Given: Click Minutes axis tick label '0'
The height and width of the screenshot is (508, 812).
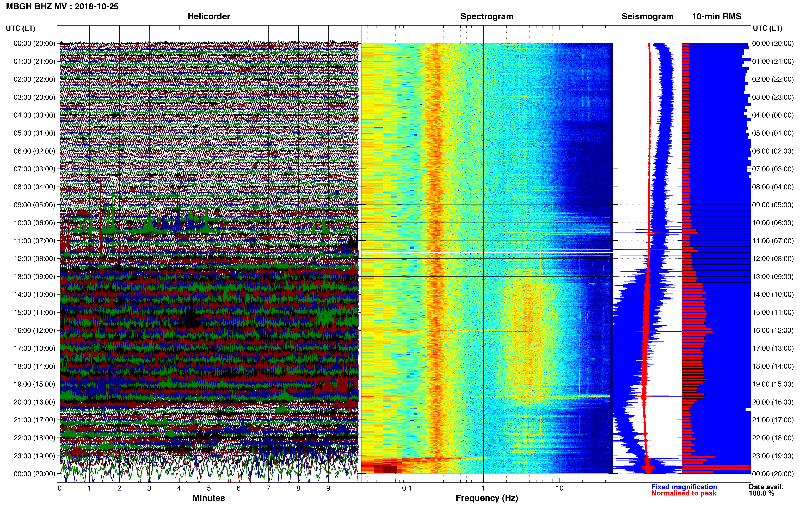Looking at the screenshot, I should click(59, 488).
